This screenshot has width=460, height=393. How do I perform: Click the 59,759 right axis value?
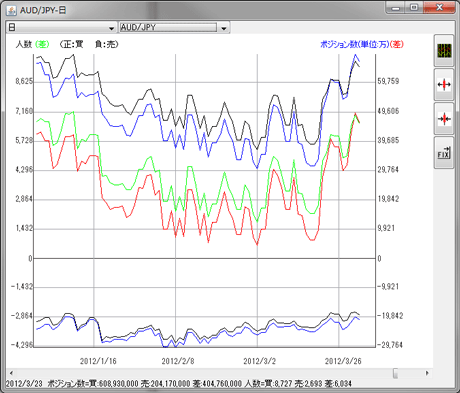388,81
